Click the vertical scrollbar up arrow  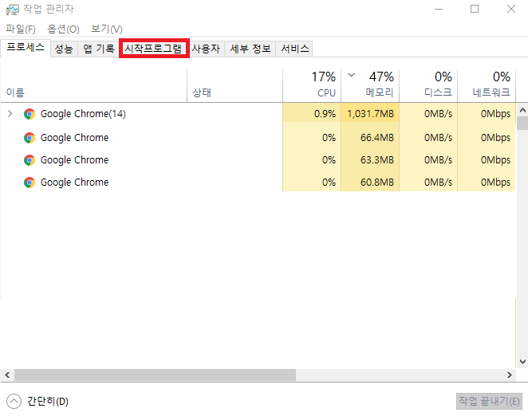click(x=522, y=110)
